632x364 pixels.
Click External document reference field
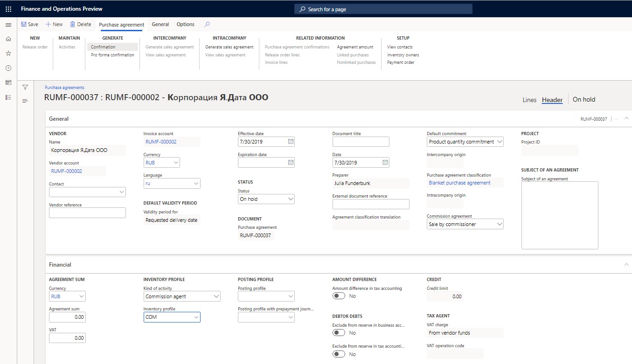(371, 204)
